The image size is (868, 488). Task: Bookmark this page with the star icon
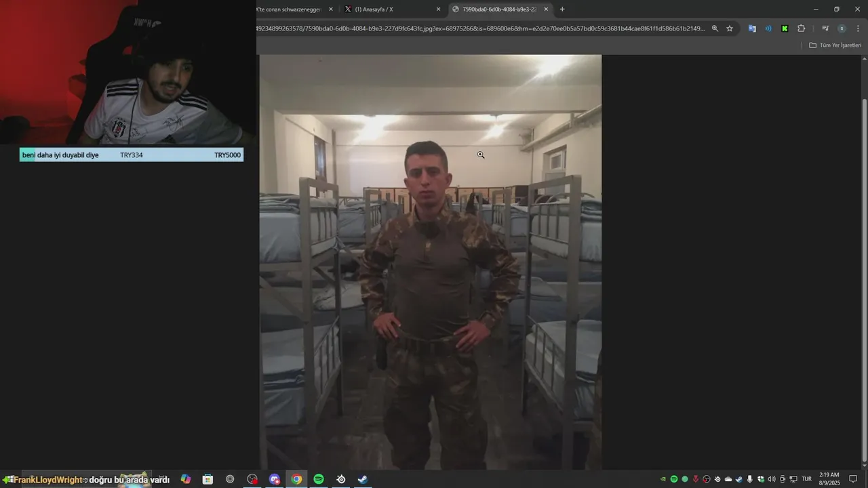[730, 28]
